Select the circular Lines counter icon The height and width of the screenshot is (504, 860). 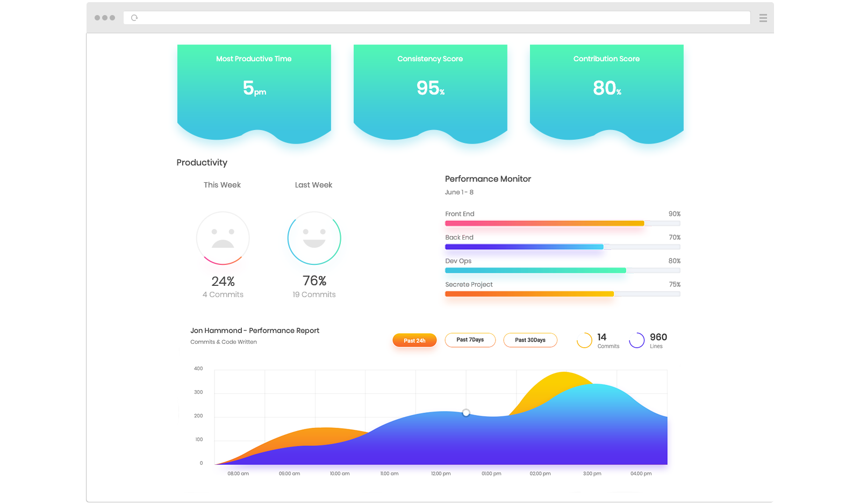[x=637, y=340]
